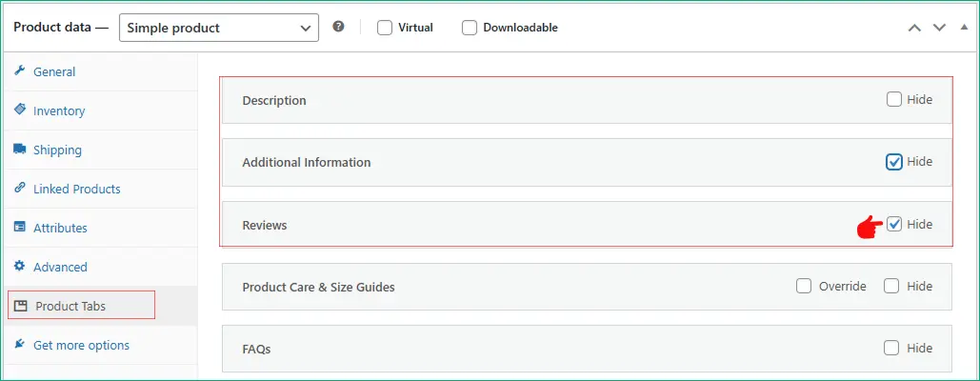
Task: Click the General wrench icon
Action: 19,70
